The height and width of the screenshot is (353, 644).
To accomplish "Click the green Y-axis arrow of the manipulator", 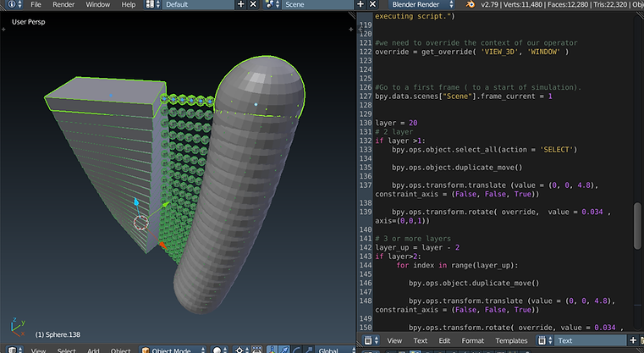I will click(x=164, y=204).
